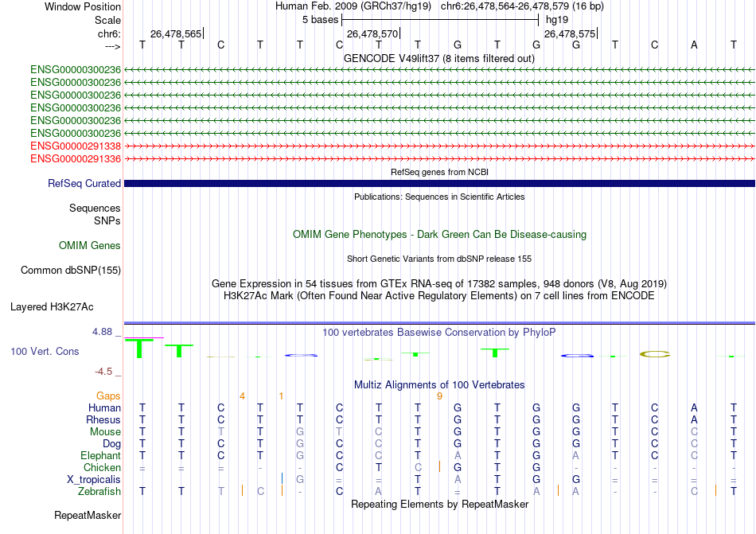Screen dimensions: 756x534
Task: Click '100 vertebrates Basewise Conservation by PhyloP' title
Action: [439, 332]
